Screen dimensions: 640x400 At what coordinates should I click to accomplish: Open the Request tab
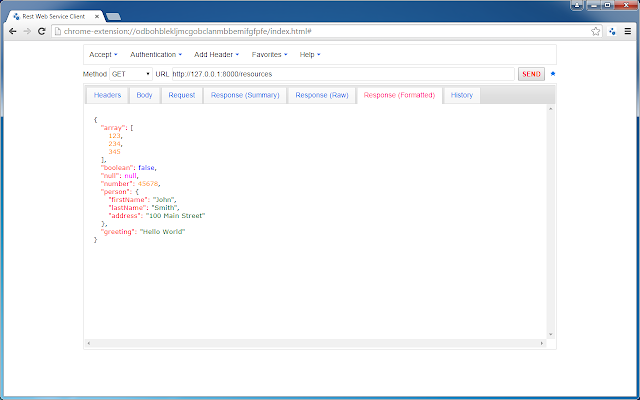(x=182, y=95)
